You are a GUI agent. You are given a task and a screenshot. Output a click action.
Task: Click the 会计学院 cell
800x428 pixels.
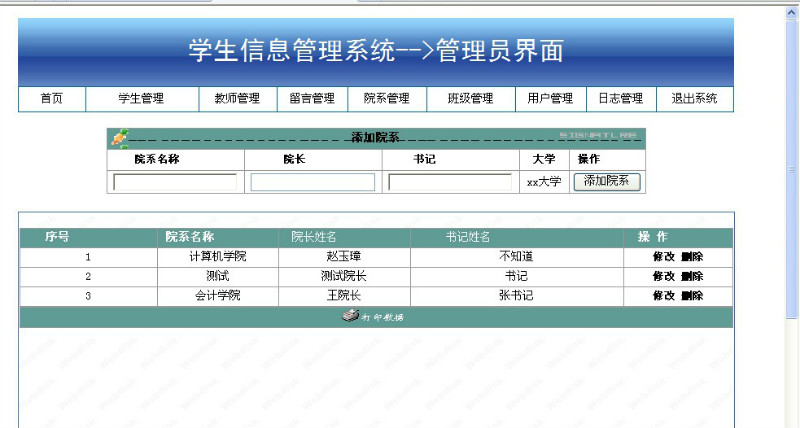coord(218,296)
